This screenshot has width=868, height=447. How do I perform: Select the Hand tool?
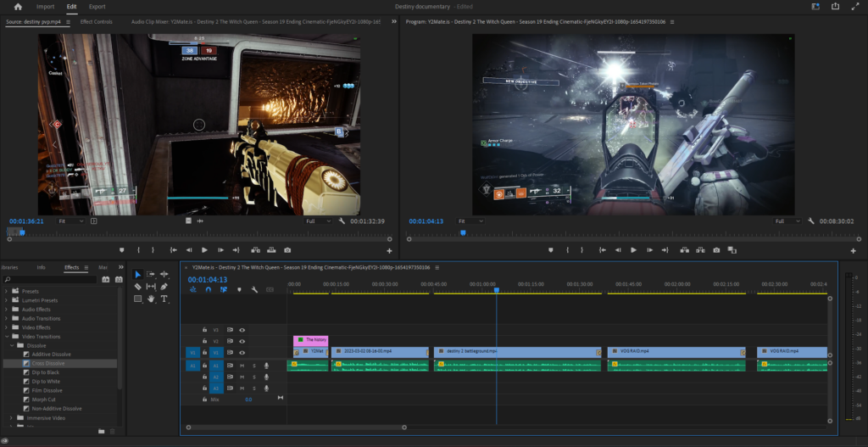[151, 299]
